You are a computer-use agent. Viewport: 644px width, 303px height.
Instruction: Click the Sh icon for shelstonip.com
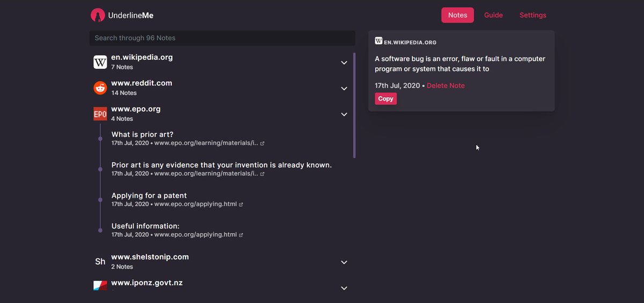click(x=100, y=262)
